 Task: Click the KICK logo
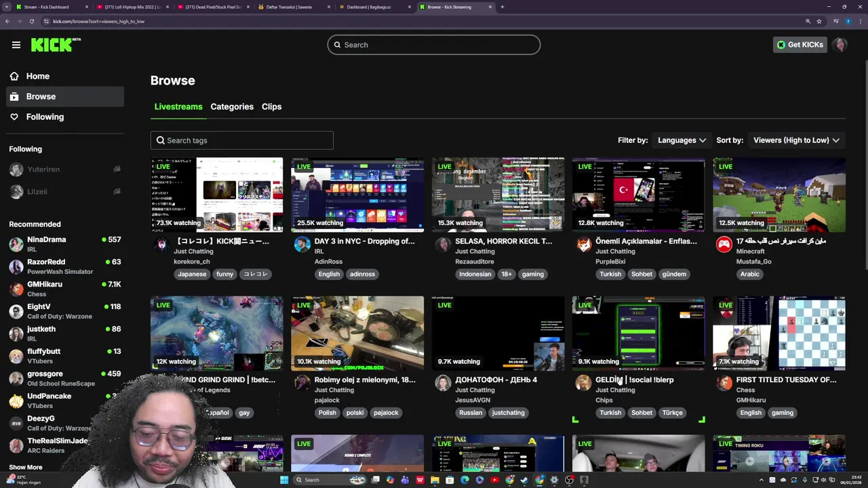pos(56,45)
